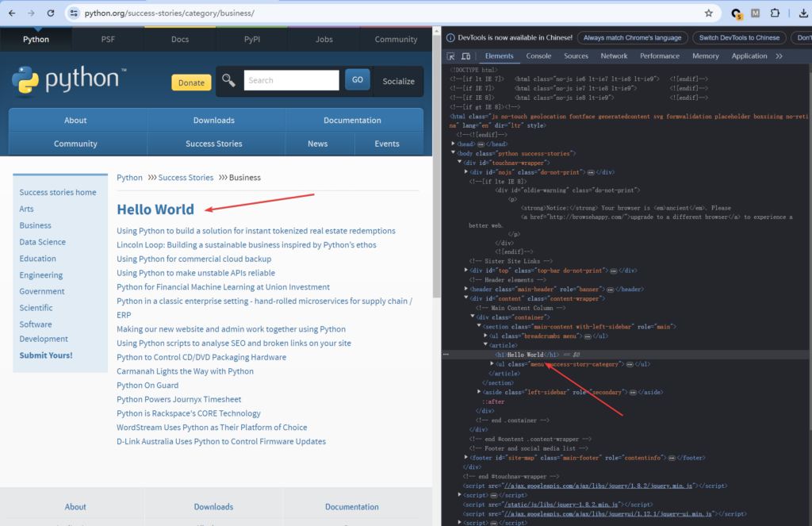Screen dimensions: 812x526
Task: Open the Network tab in DevTools
Action: click(x=614, y=56)
